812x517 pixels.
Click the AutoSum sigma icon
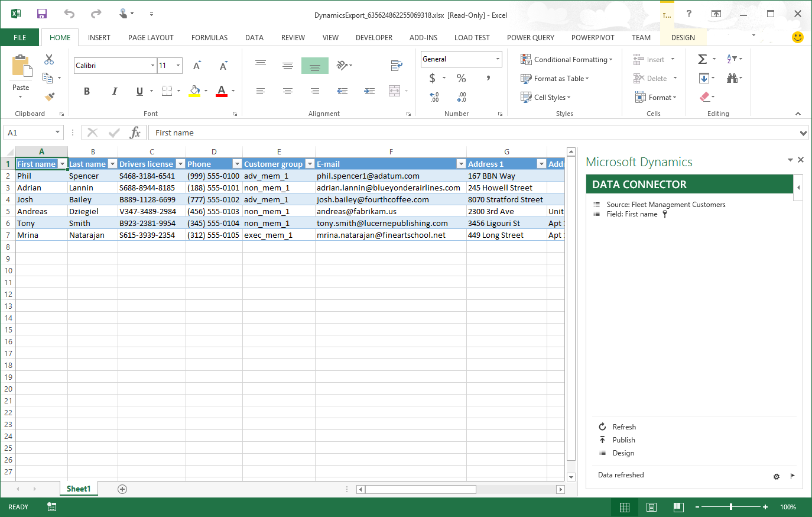click(x=702, y=59)
